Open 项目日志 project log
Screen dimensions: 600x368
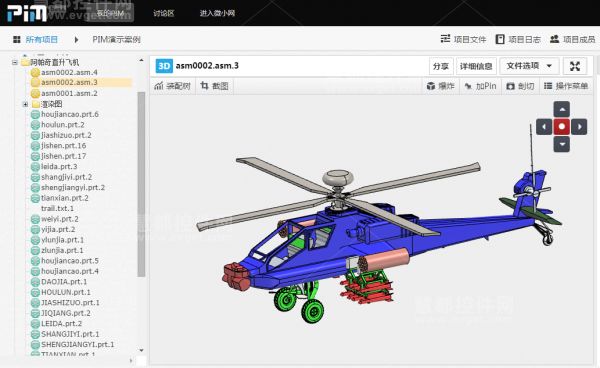click(518, 39)
